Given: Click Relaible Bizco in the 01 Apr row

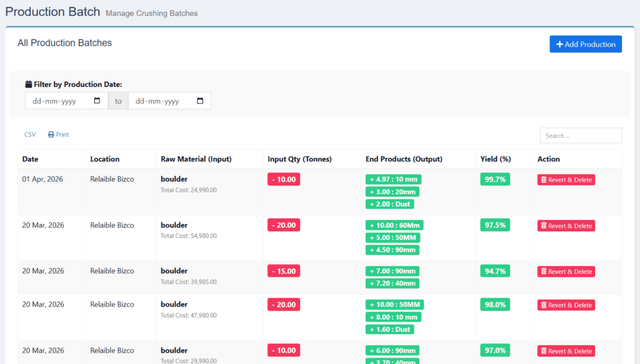Looking at the screenshot, I should click(x=112, y=179).
